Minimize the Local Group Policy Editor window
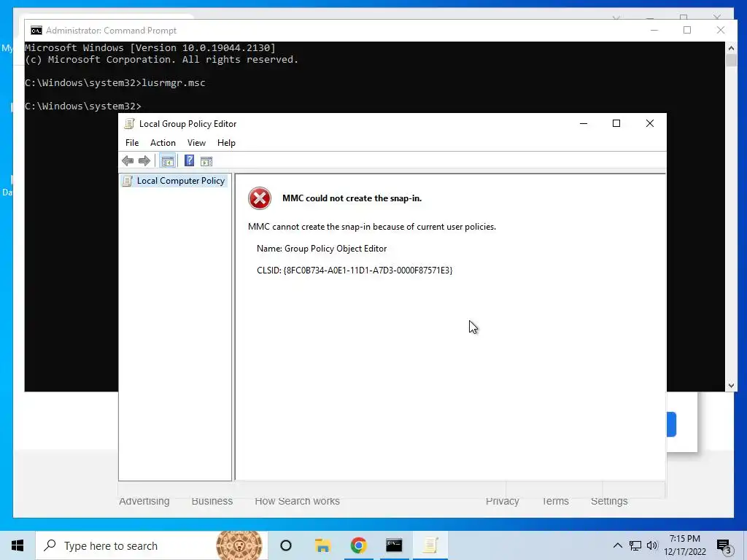Viewport: 747px width, 560px height. (x=584, y=124)
